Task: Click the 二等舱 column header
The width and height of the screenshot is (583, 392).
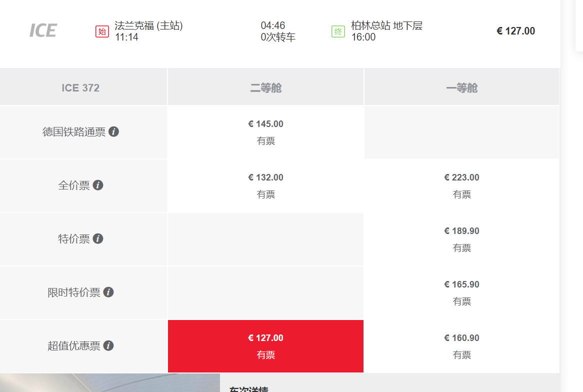Action: pos(265,87)
